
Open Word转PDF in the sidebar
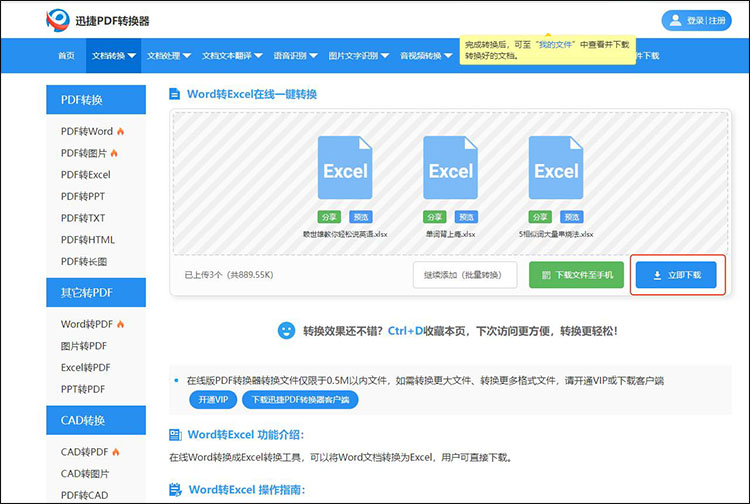coord(87,324)
